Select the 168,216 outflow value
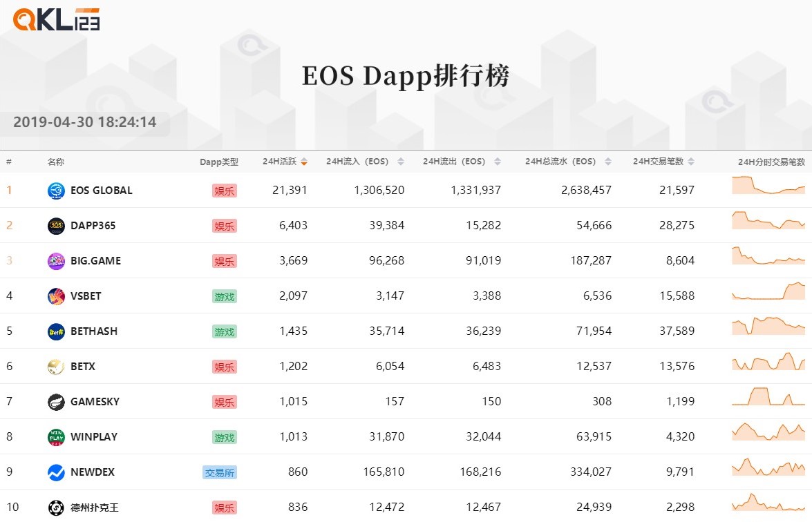The width and height of the screenshot is (812, 522). click(x=480, y=472)
